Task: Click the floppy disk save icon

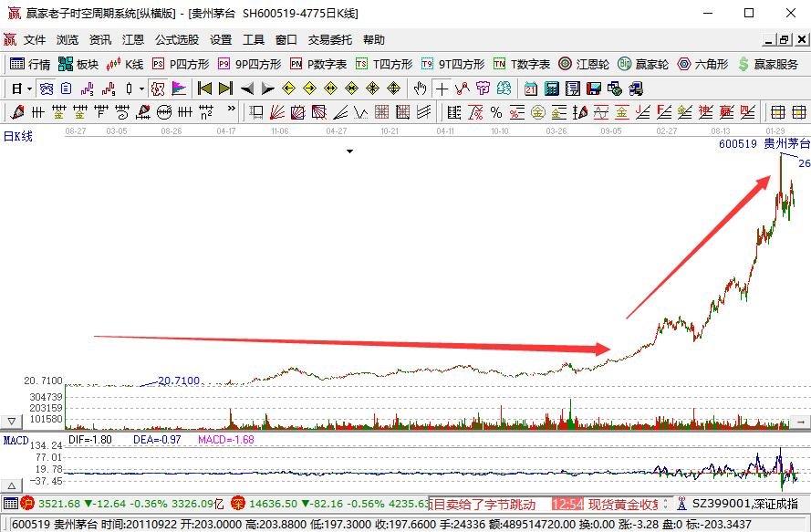Action: 594,89
